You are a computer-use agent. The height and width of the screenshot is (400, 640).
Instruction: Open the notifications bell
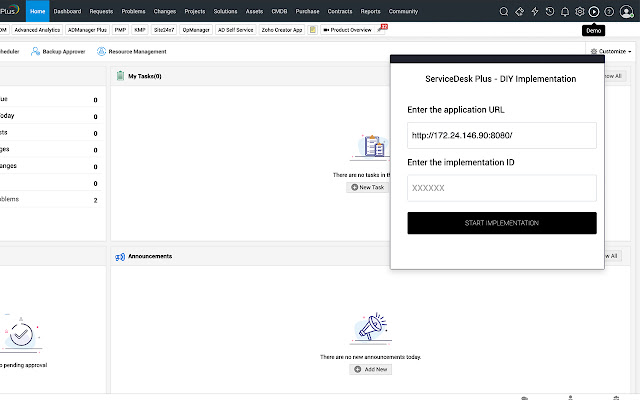[x=565, y=11]
